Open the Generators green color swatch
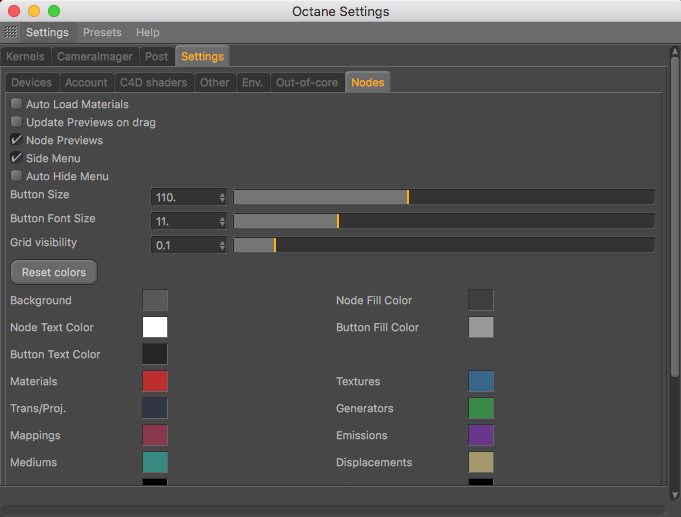This screenshot has width=681, height=517. tap(481, 408)
